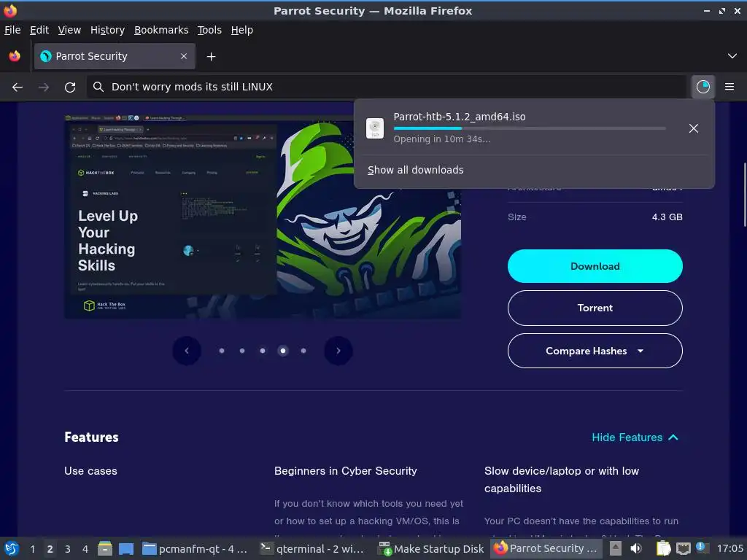The image size is (747, 560).
Task: Switch to desktop workspace 4
Action: [85, 549]
